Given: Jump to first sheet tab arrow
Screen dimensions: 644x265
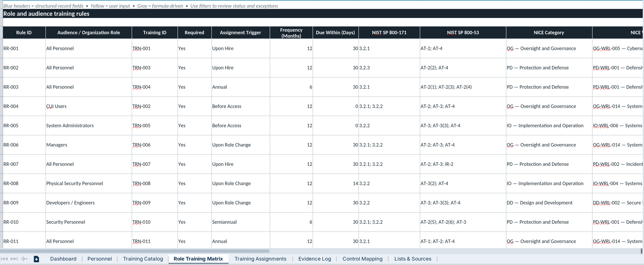Looking at the screenshot, I should (4, 259).
